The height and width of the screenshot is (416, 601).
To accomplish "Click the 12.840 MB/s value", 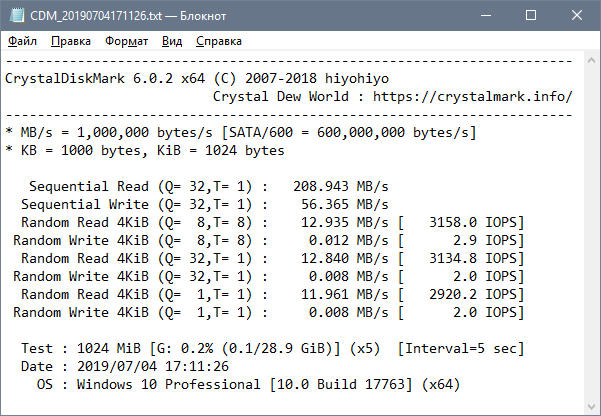I will [x=345, y=259].
